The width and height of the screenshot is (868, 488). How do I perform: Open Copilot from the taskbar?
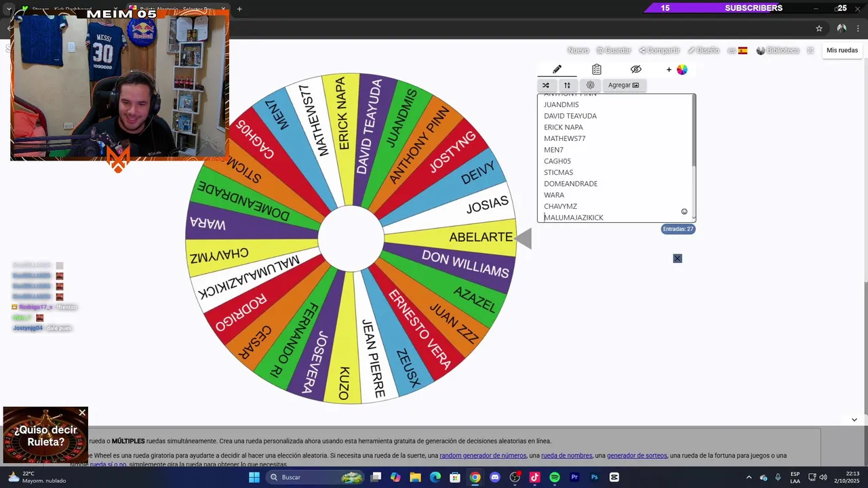[395, 477]
